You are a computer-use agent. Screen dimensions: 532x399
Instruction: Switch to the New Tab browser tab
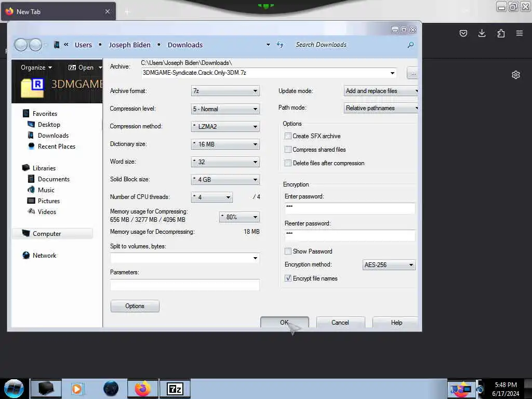pyautogui.click(x=58, y=11)
